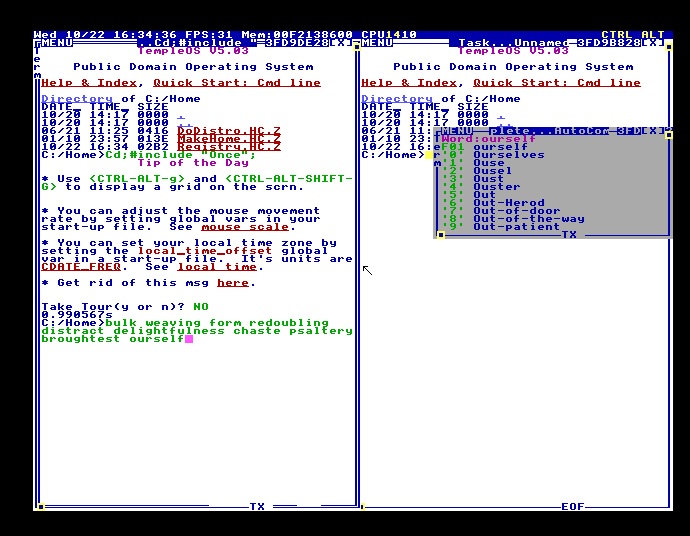Click AutoComplete window top-right scroll marker

pyautogui.click(x=669, y=135)
